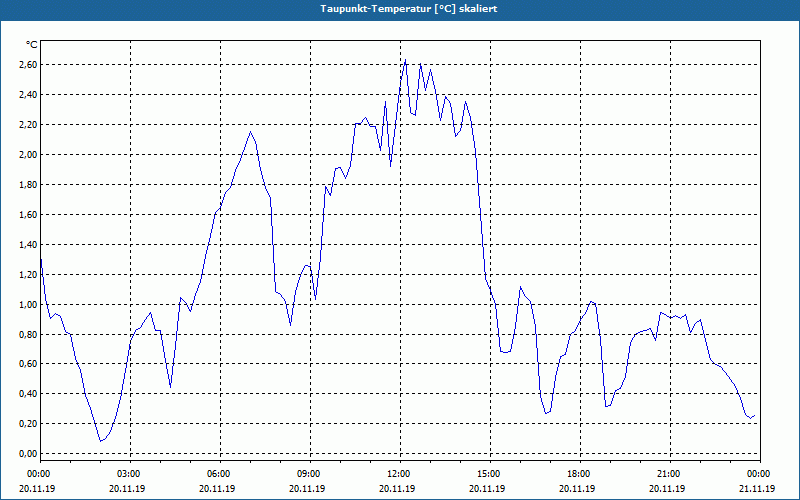Click the curve peak near 12:00

(405, 60)
